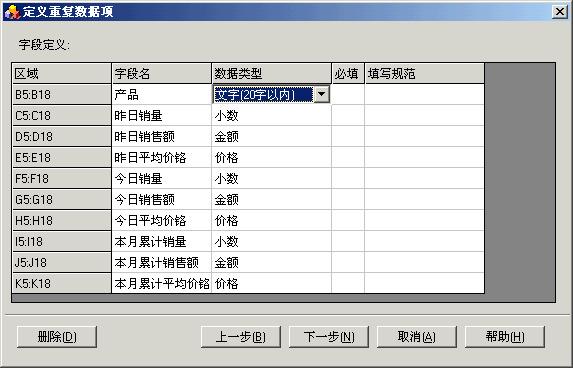Viewport: 573px width, 368px height.
Task: Click the 填写规范 cell for 本月累计平均价格
Action: (425, 283)
